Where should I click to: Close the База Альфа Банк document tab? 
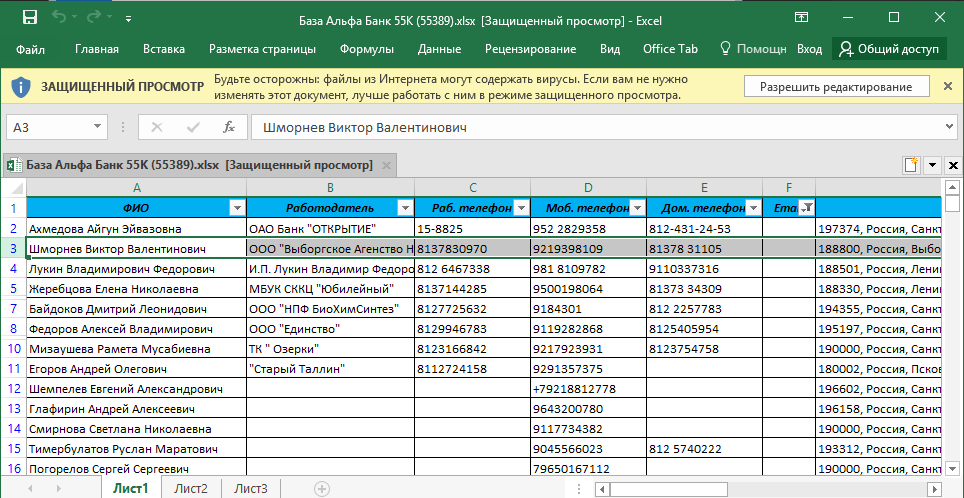[x=386, y=165]
